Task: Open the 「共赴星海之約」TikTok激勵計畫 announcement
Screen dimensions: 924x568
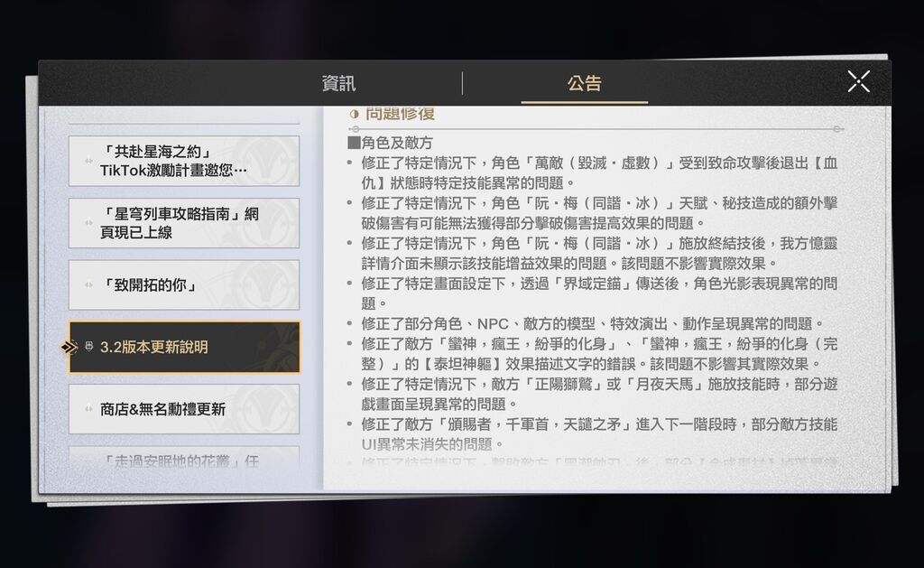Action: click(184, 161)
